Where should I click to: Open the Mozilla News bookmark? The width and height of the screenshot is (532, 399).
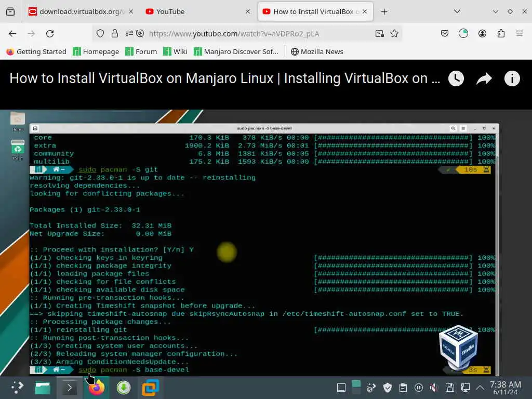317,51
